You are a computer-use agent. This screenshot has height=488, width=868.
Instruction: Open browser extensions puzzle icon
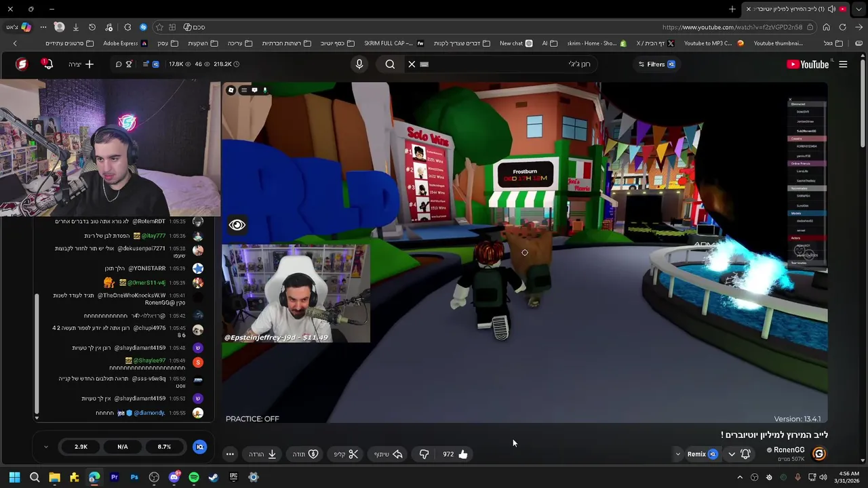click(127, 27)
